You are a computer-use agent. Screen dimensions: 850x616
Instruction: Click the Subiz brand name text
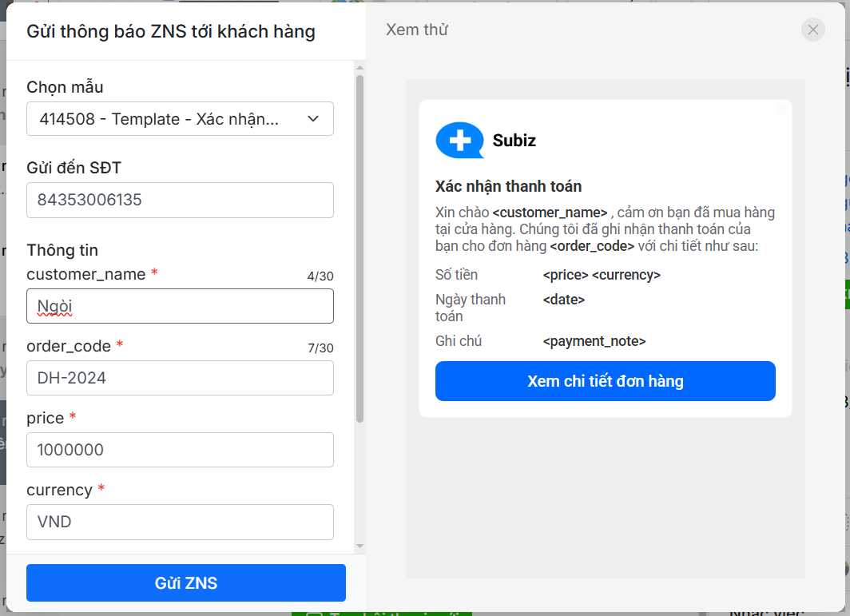click(514, 141)
